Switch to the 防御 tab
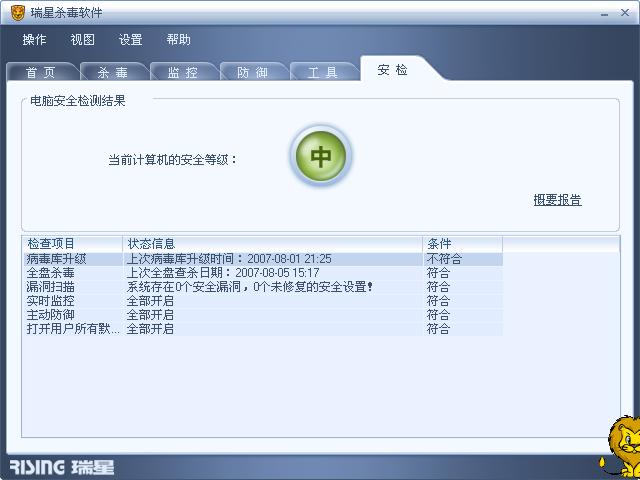Image resolution: width=640 pixels, height=480 pixels. click(253, 72)
